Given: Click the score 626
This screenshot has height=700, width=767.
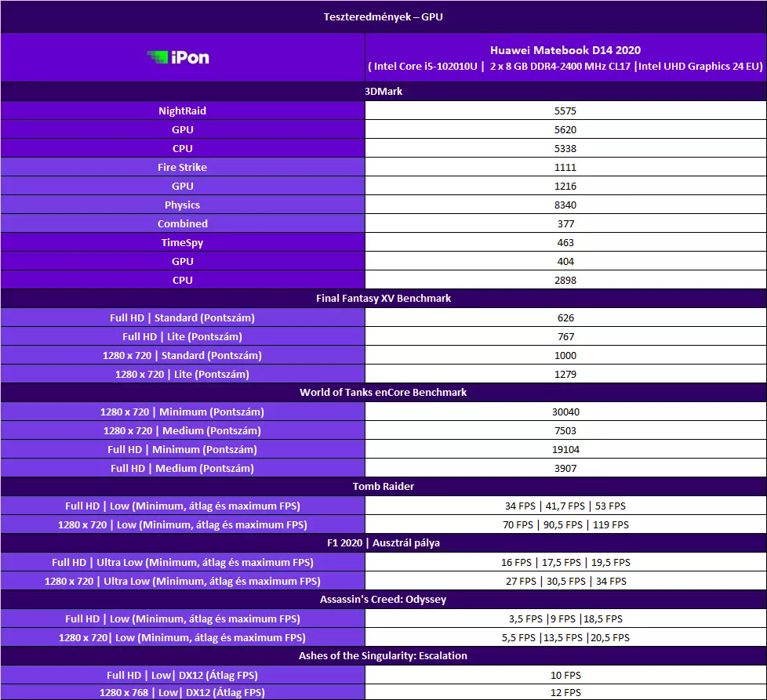Looking at the screenshot, I should point(565,317).
